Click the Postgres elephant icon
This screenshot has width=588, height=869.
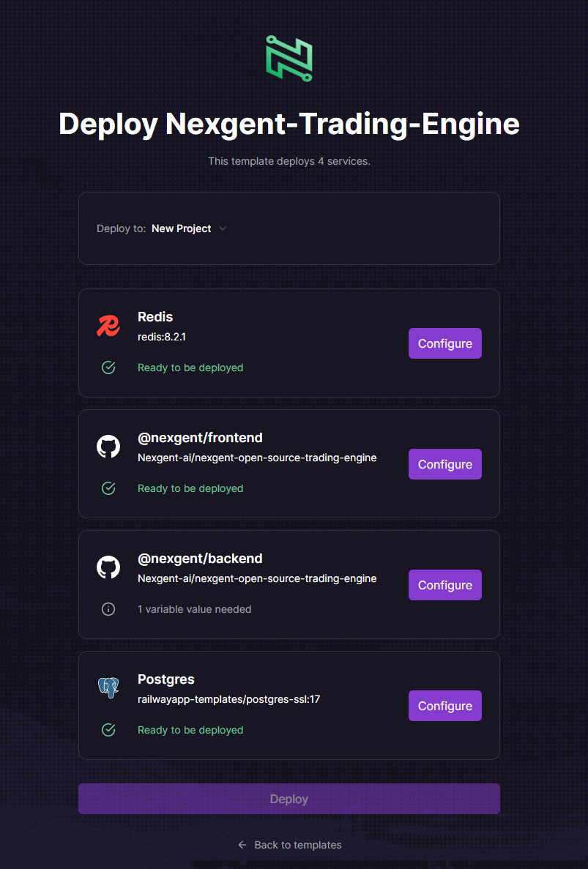point(108,687)
